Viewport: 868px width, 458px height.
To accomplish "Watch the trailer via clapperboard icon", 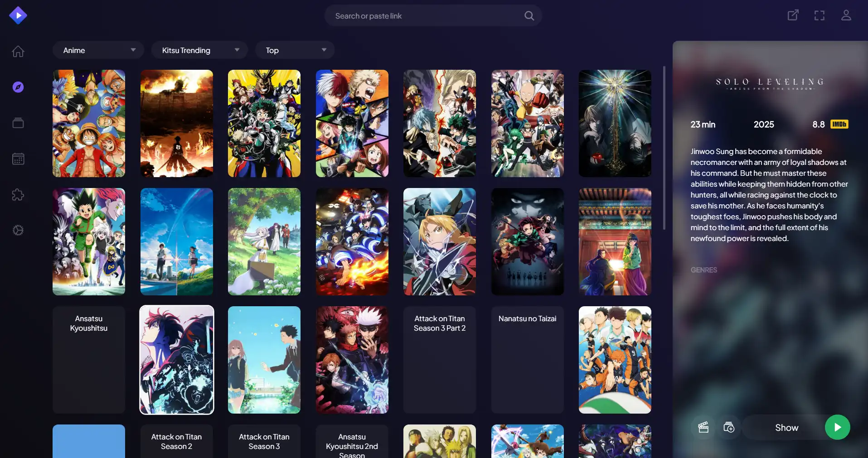I will 703,427.
